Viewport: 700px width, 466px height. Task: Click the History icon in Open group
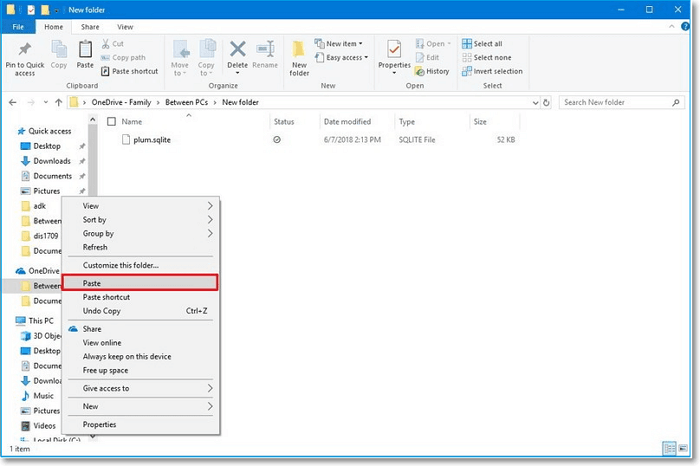pyautogui.click(x=433, y=71)
